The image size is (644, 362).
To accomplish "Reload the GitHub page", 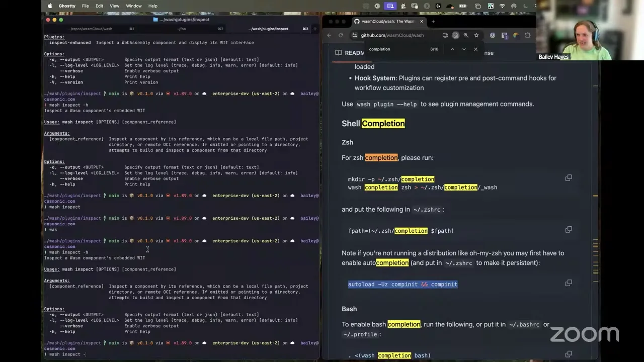I will tap(341, 35).
